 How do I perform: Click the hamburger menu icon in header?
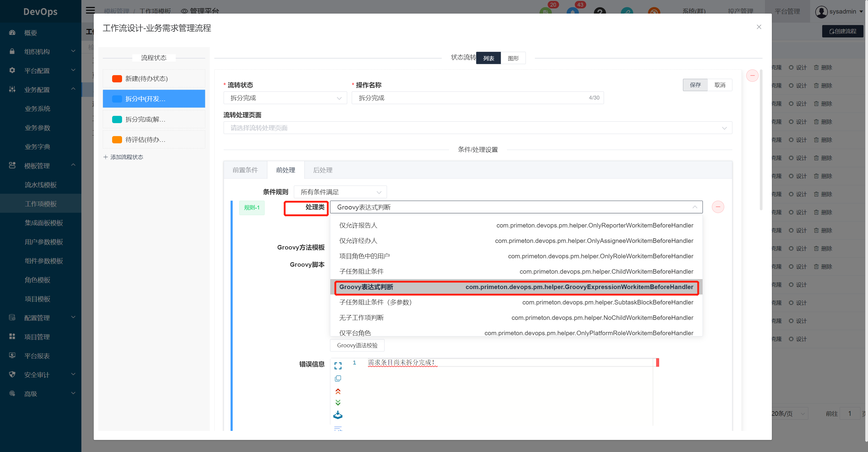[x=90, y=10]
